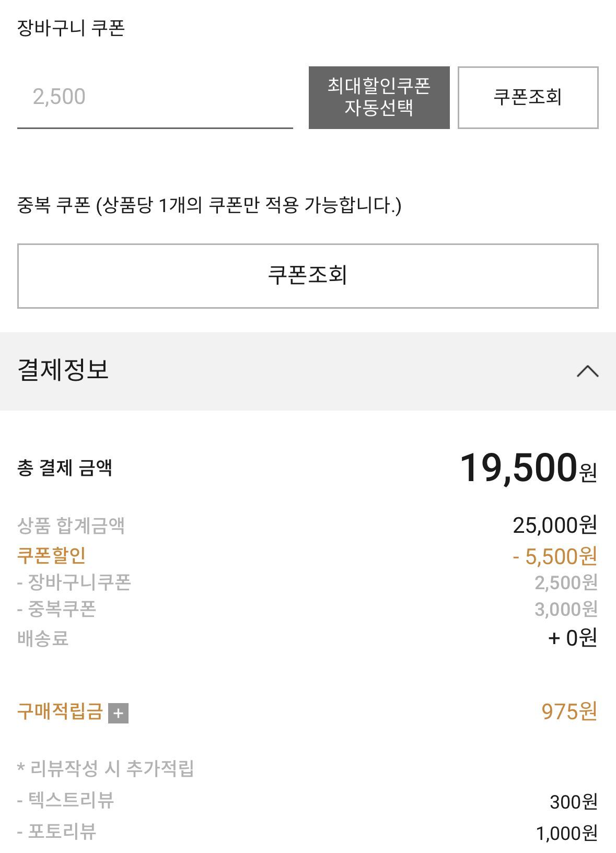Tap the 배송료 label

click(43, 638)
